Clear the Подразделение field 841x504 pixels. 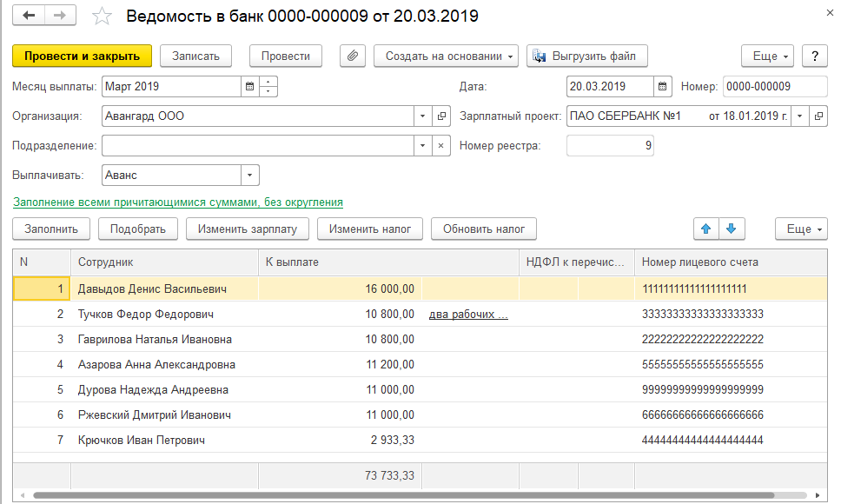click(x=441, y=145)
